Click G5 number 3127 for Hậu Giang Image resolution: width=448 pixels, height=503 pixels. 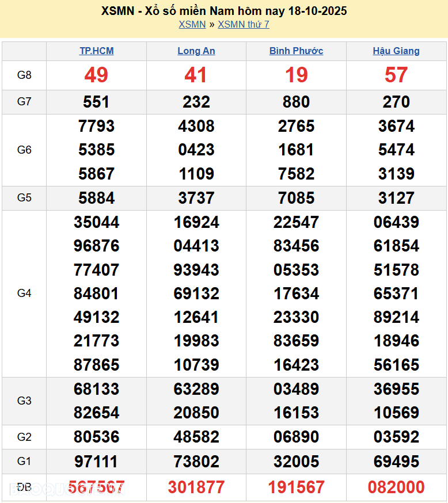point(396,198)
